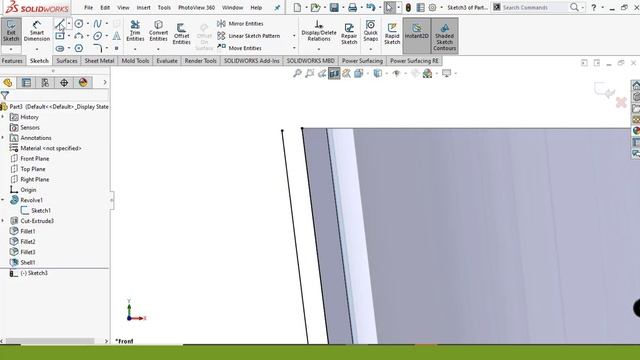Open the ConfigurationManager tab icon
Viewport: 640px width, 360px height.
pos(45,82)
